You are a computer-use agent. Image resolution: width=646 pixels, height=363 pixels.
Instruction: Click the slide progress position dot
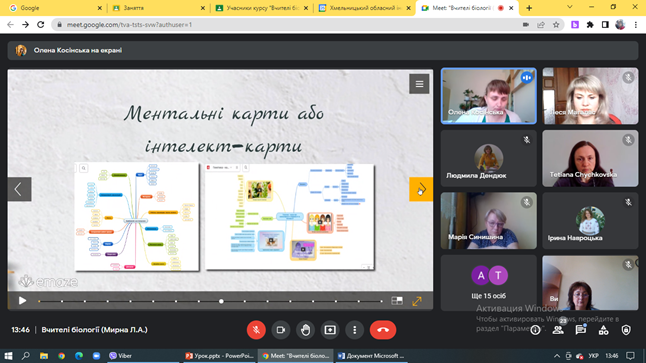(x=221, y=302)
